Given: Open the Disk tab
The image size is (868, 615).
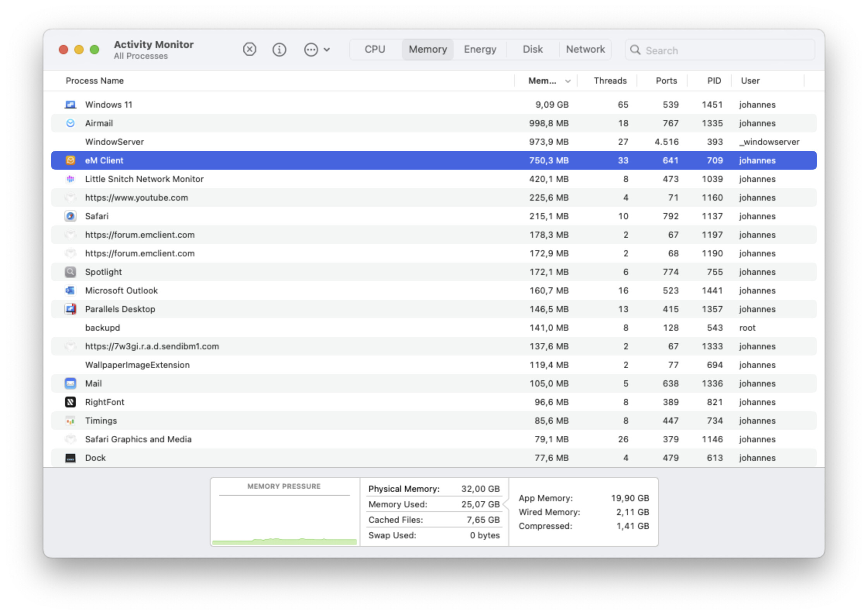Looking at the screenshot, I should click(x=532, y=50).
